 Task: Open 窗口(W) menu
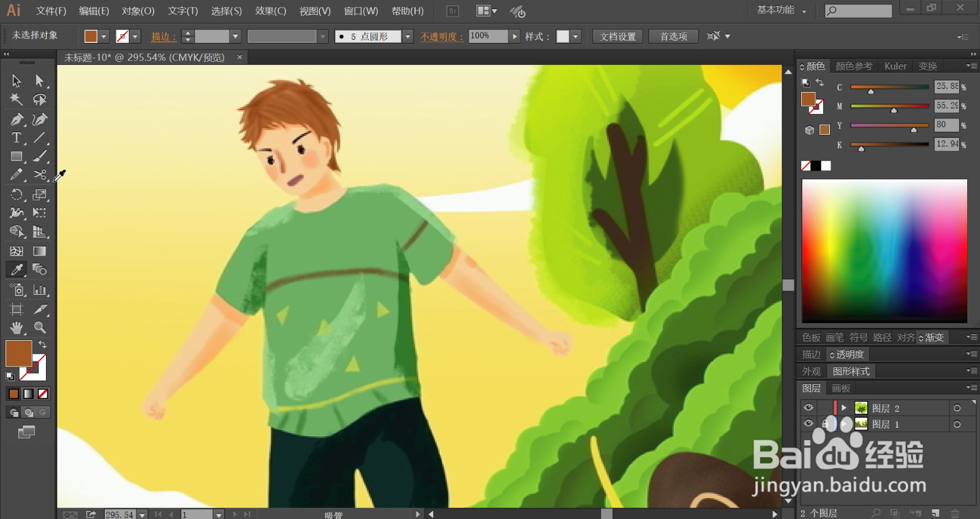tap(361, 11)
